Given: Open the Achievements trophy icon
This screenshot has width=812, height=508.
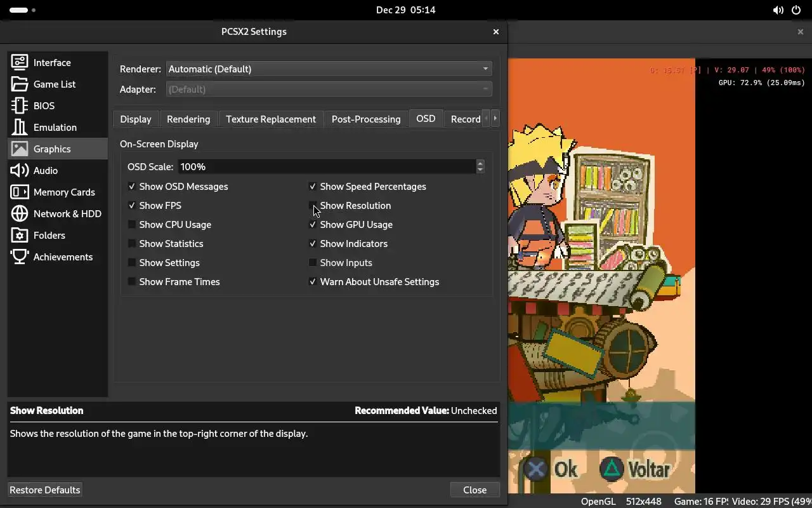Looking at the screenshot, I should [x=20, y=257].
